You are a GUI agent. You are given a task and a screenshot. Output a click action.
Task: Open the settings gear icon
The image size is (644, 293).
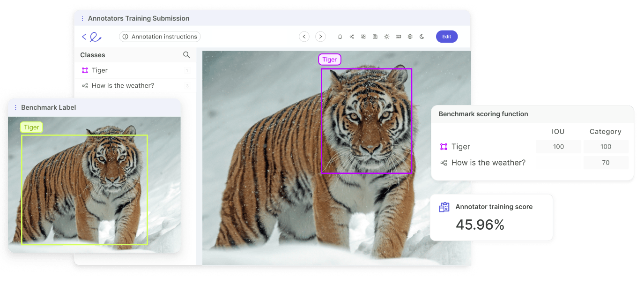[410, 37]
